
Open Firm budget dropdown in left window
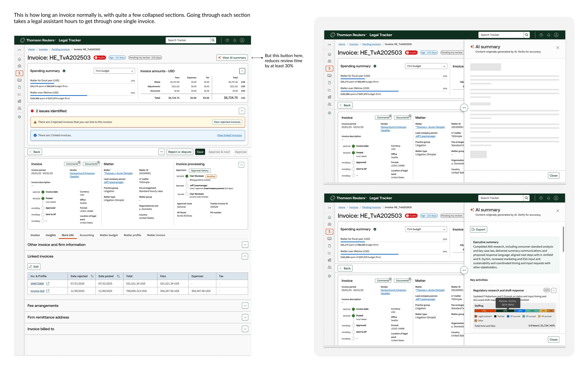(114, 71)
